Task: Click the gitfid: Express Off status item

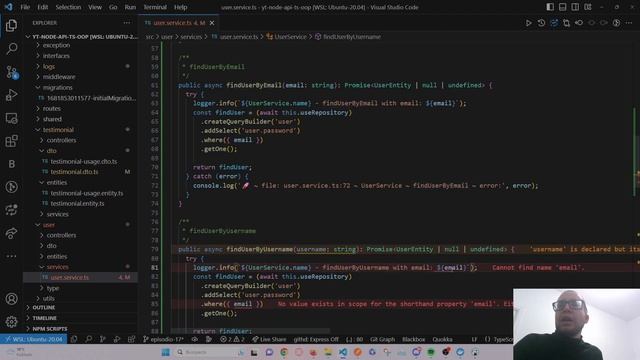Action: [x=316, y=339]
